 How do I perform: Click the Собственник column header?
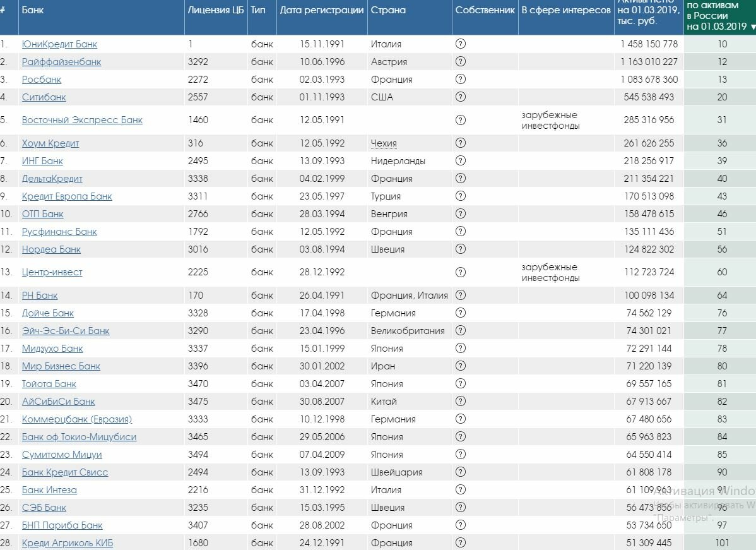[485, 10]
